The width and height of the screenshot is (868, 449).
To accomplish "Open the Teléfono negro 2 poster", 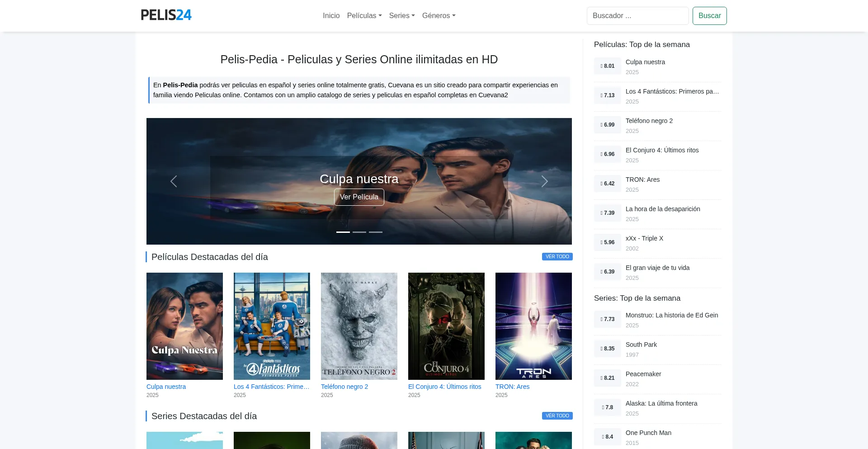I will [359, 326].
